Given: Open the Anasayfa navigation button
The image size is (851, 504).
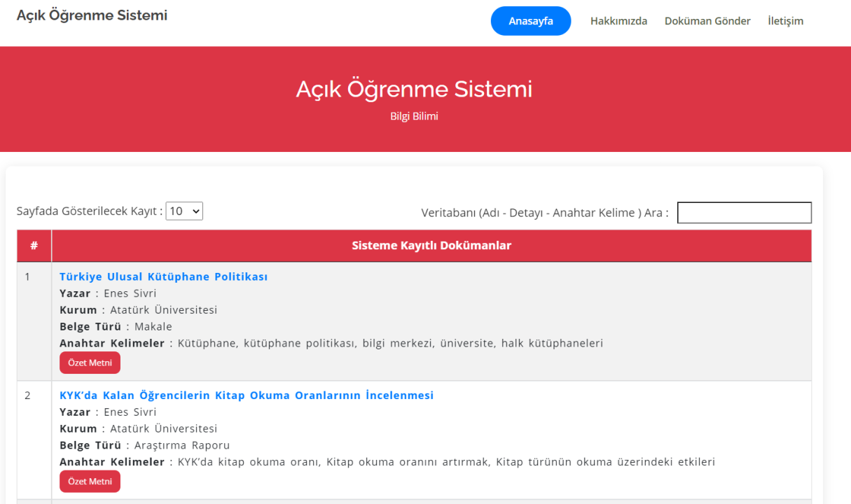Looking at the screenshot, I should click(530, 20).
